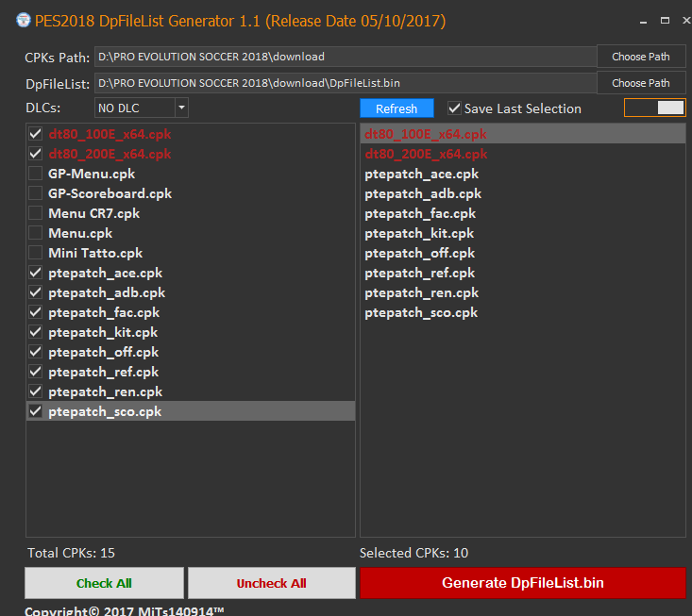Select ptepatch_kit.cpk in the selected list
The width and height of the screenshot is (692, 616).
(x=523, y=233)
